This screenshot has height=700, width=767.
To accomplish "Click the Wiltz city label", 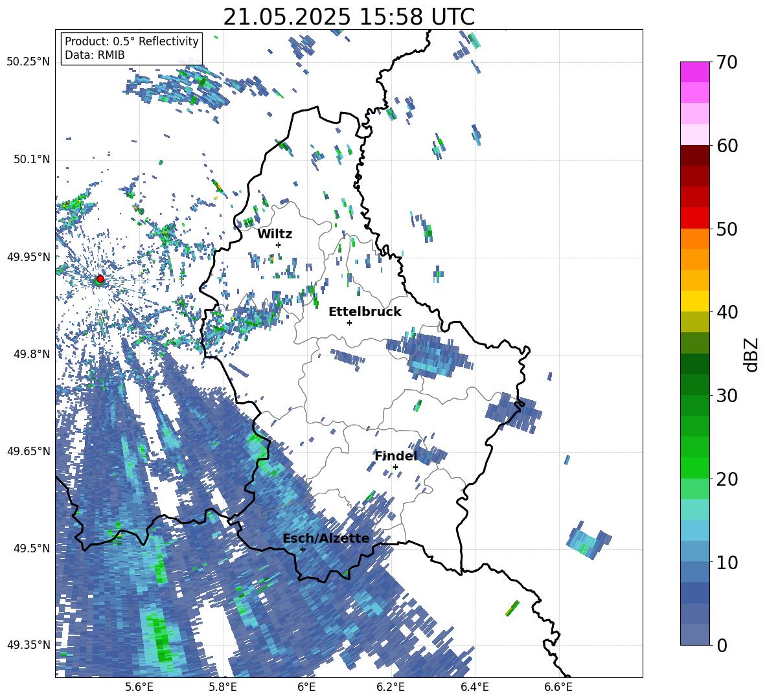I will coord(275,234).
